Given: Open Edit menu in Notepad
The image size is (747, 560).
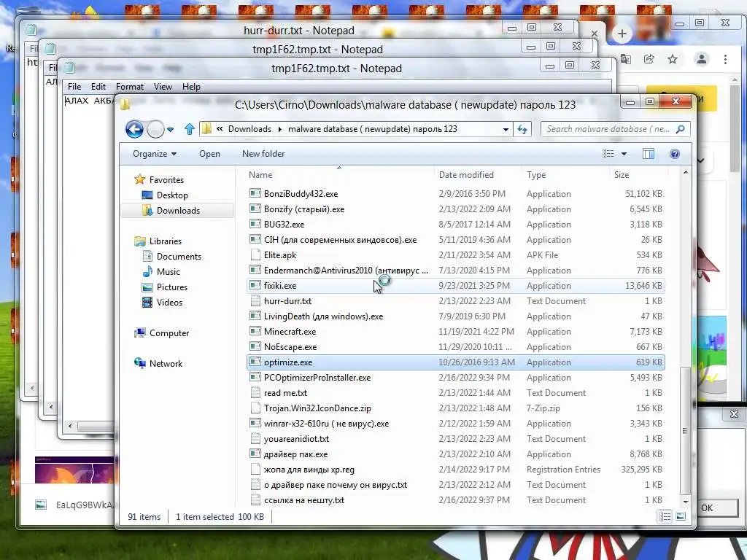Looking at the screenshot, I should pyautogui.click(x=98, y=87).
